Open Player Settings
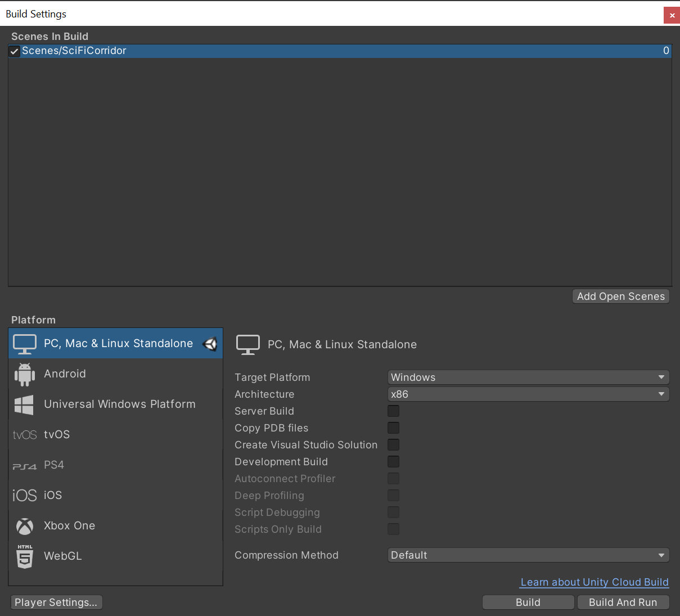 click(x=56, y=602)
